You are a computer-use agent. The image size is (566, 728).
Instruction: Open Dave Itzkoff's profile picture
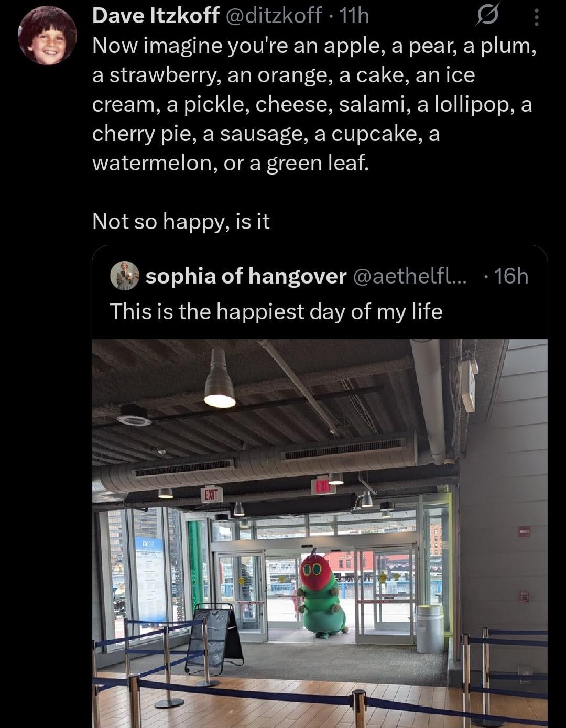pos(48,36)
